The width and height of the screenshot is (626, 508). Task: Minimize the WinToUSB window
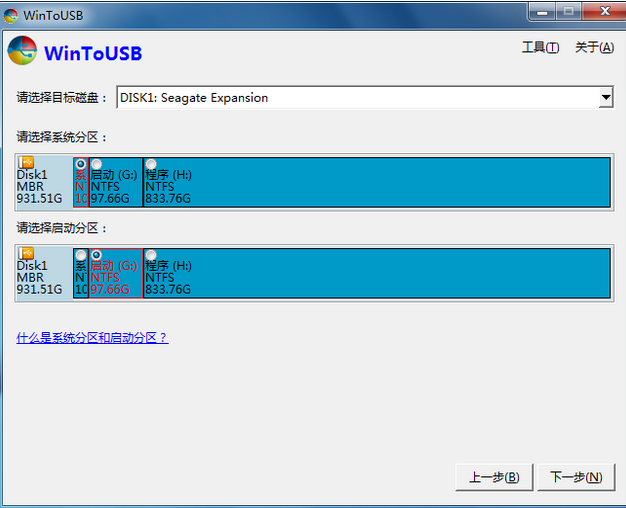[542, 12]
